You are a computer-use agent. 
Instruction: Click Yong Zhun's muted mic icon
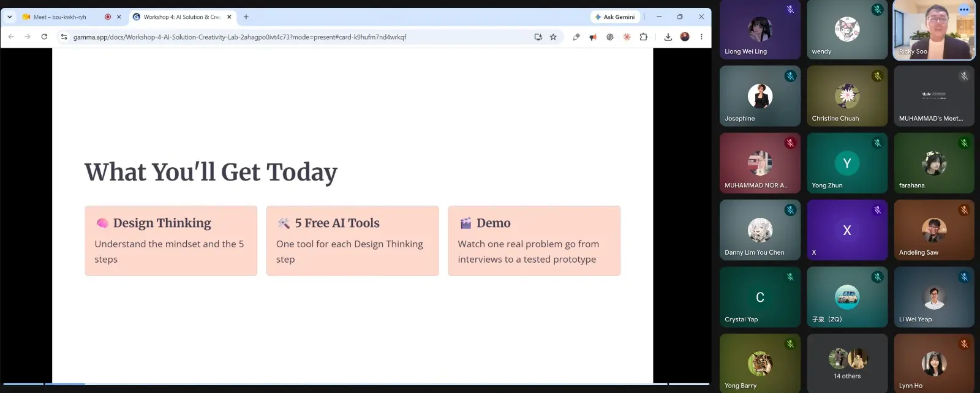point(877,143)
